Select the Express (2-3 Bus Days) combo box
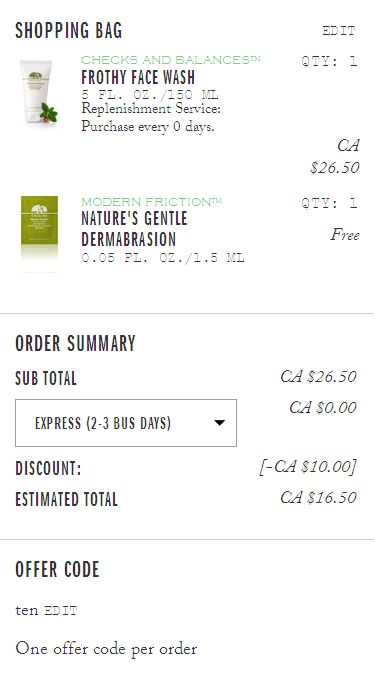 tap(126, 423)
